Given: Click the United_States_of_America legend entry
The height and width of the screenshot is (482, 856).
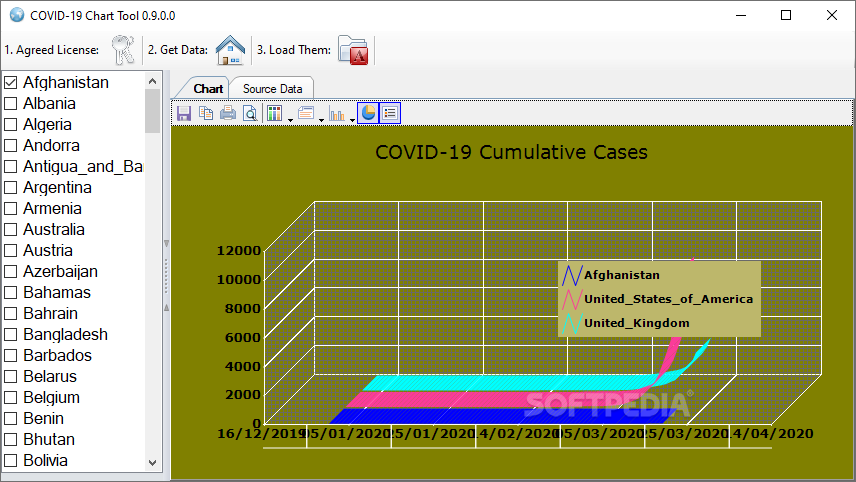Looking at the screenshot, I should [658, 299].
